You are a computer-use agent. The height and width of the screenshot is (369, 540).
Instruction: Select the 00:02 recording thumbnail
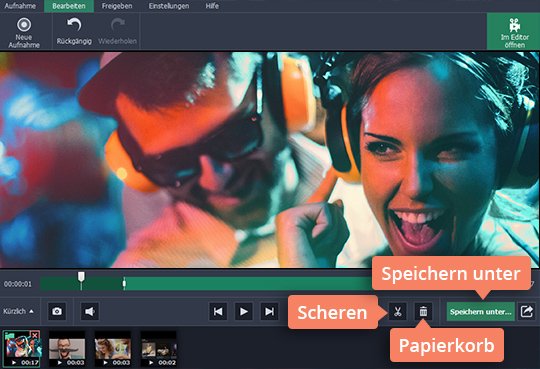(158, 348)
